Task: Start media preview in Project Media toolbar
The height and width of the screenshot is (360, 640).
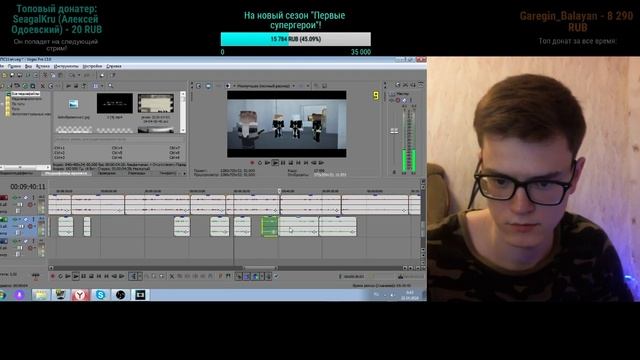Action: pyautogui.click(x=69, y=86)
